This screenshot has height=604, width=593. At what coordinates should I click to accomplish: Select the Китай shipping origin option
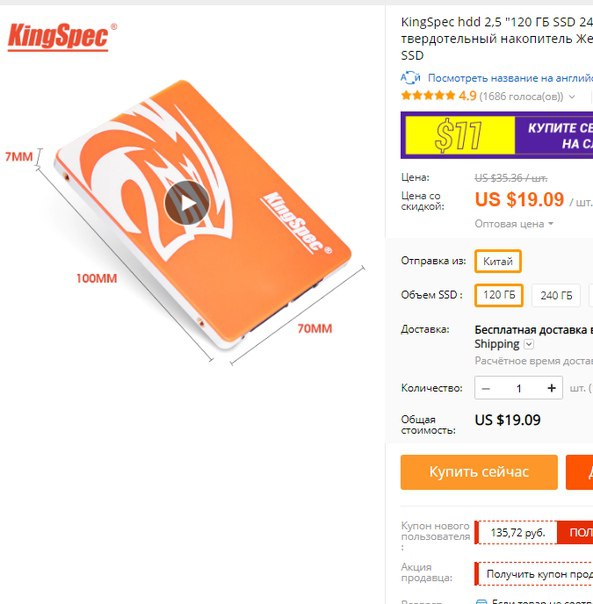pos(498,262)
